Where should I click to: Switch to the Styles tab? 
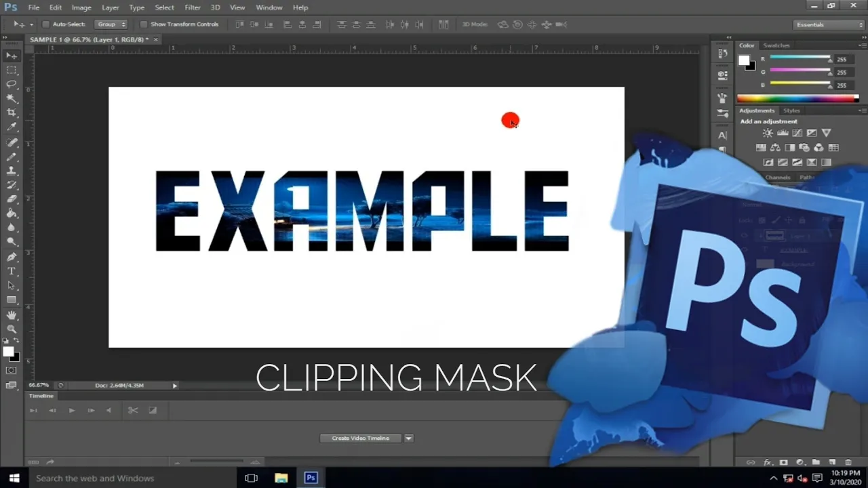click(x=791, y=110)
